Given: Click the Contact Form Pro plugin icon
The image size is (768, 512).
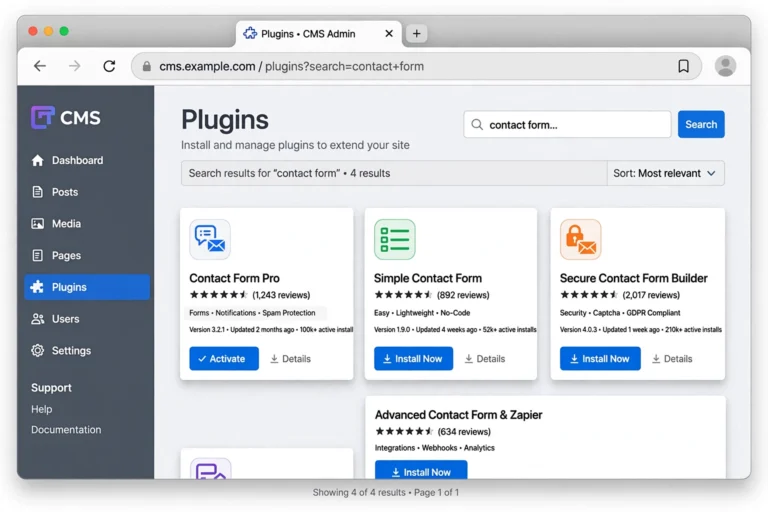Looking at the screenshot, I should (210, 239).
